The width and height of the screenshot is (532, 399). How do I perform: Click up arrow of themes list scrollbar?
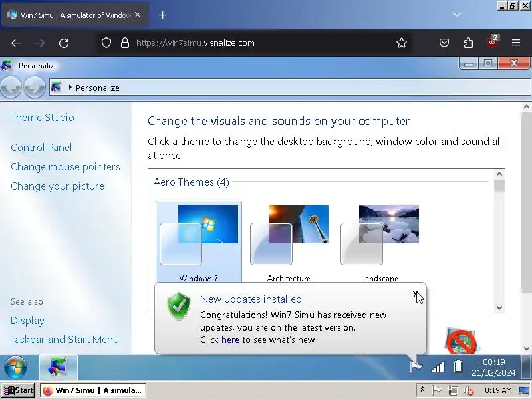(x=499, y=174)
